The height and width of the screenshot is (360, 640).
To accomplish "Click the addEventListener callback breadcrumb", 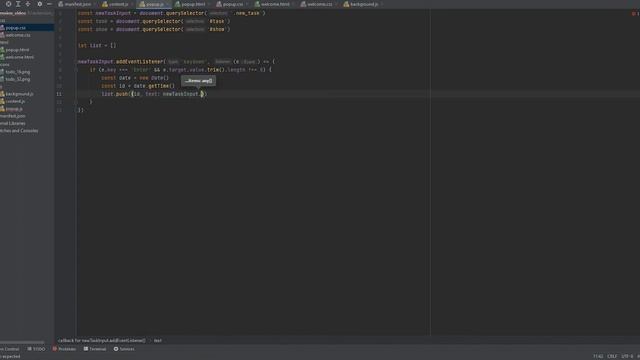I will [102, 340].
